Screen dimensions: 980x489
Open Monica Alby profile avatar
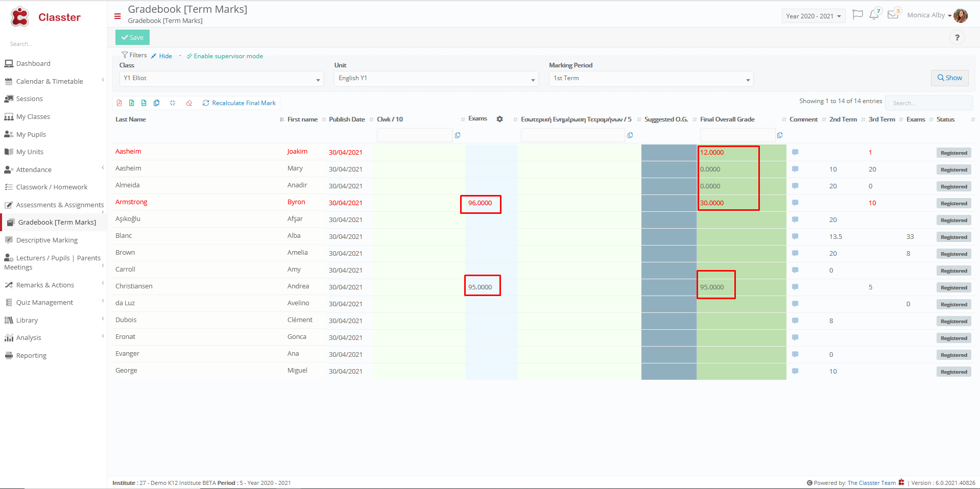pyautogui.click(x=961, y=16)
